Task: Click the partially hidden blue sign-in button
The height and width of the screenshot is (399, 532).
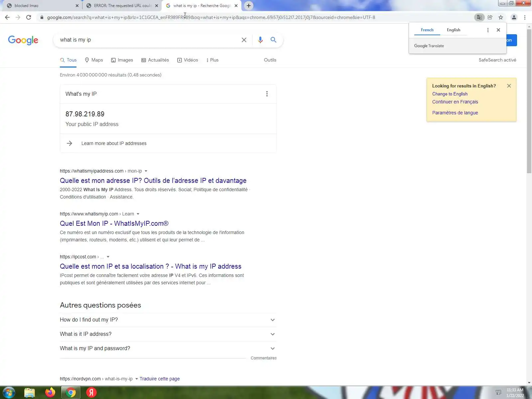Action: (x=511, y=40)
